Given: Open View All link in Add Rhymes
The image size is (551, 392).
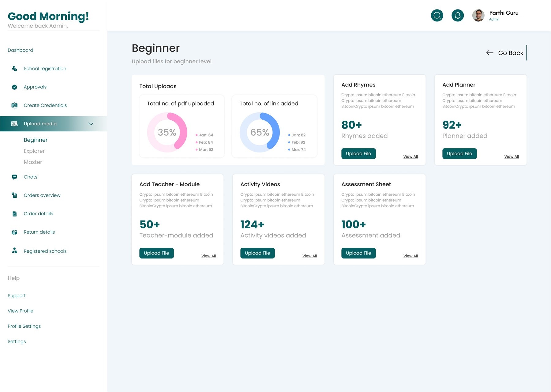Looking at the screenshot, I should tap(410, 156).
